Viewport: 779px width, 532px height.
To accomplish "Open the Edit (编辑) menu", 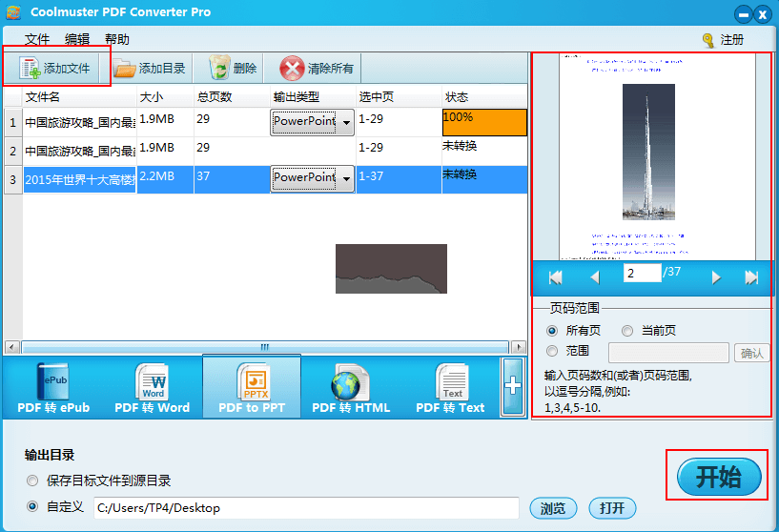I will [x=77, y=39].
